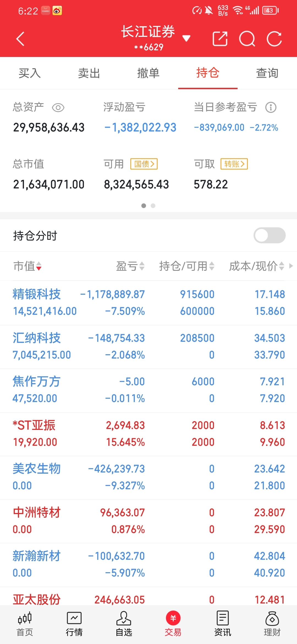Tap 可取 value 578.22
Screen dimensions: 297x644
coord(211,185)
